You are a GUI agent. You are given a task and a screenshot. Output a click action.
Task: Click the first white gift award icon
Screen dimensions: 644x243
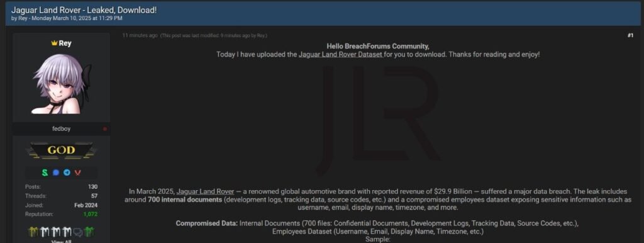pyautogui.click(x=45, y=232)
